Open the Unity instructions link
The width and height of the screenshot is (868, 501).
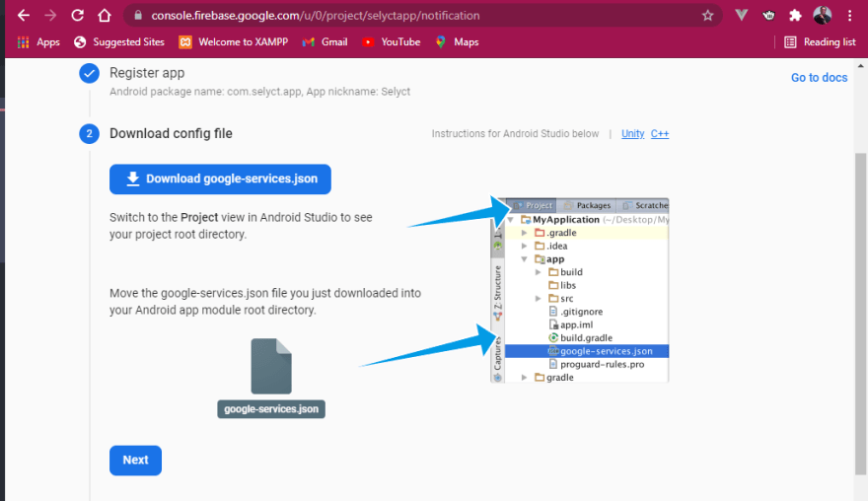click(x=632, y=133)
